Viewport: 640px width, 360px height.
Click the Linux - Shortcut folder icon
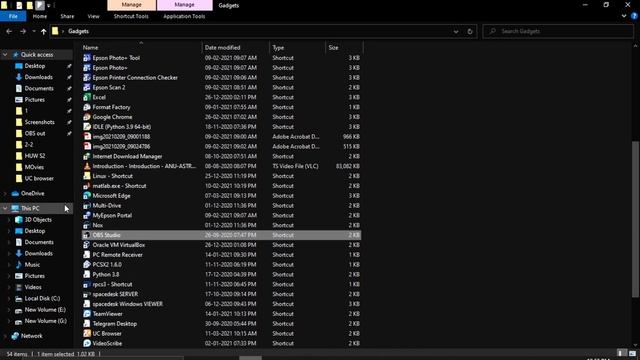click(x=87, y=176)
